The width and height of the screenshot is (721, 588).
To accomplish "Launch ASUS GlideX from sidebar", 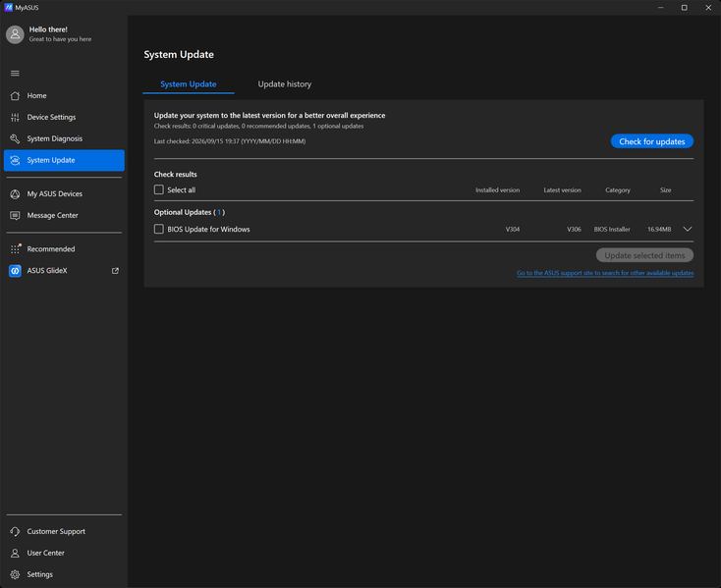I will point(64,271).
